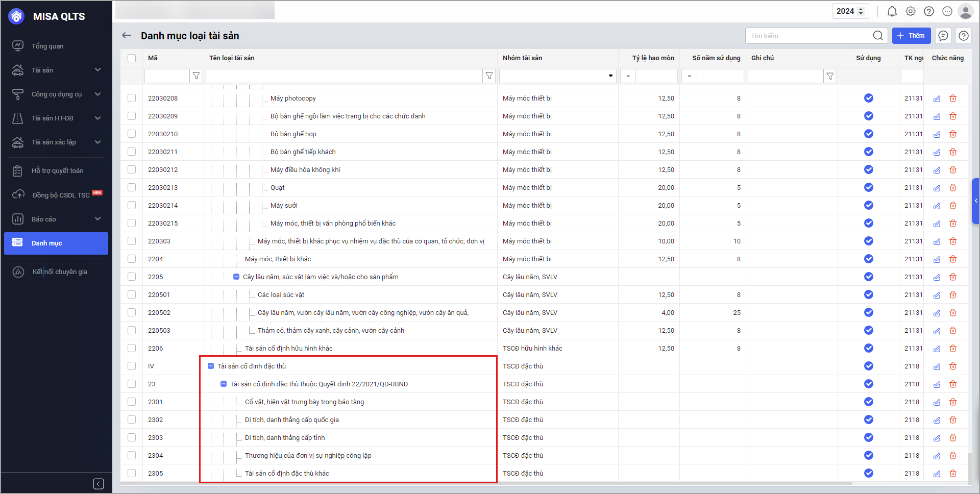This screenshot has height=494, width=980.
Task: Open the Nhóm tài sản filter dropdown
Action: pos(610,76)
